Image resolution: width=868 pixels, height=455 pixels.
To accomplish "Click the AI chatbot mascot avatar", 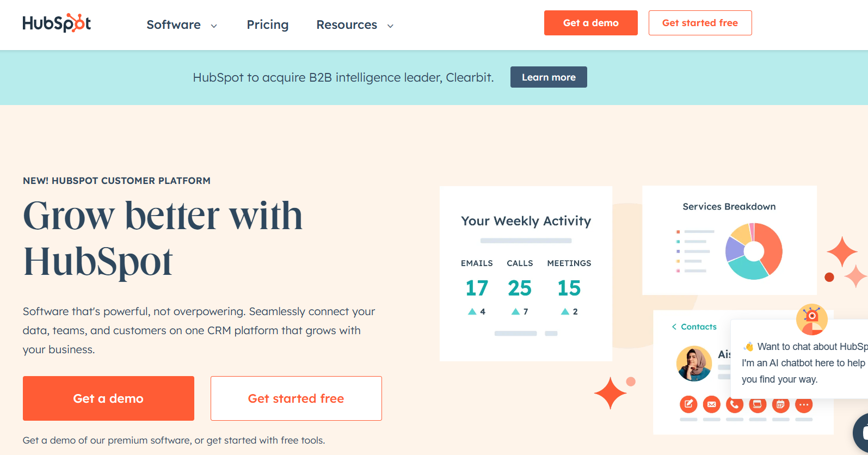I will 811,319.
